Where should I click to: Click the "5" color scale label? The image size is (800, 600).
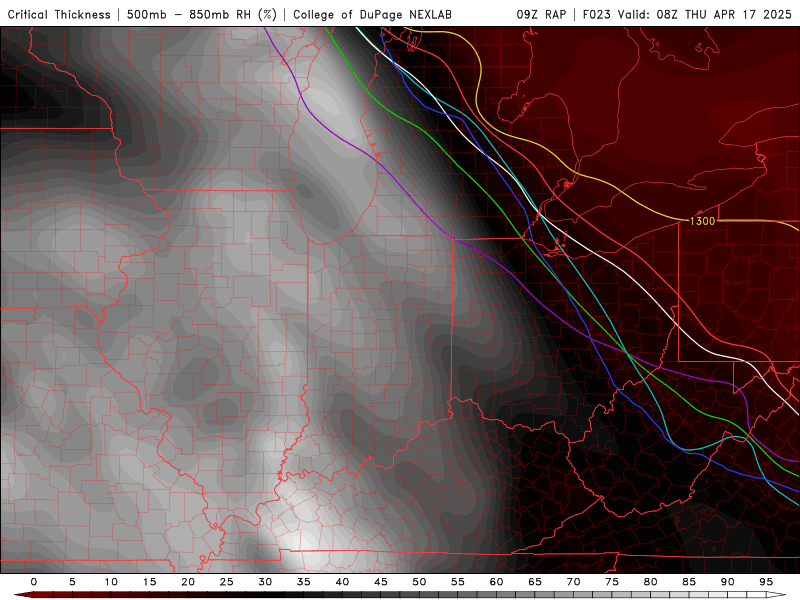[72, 582]
